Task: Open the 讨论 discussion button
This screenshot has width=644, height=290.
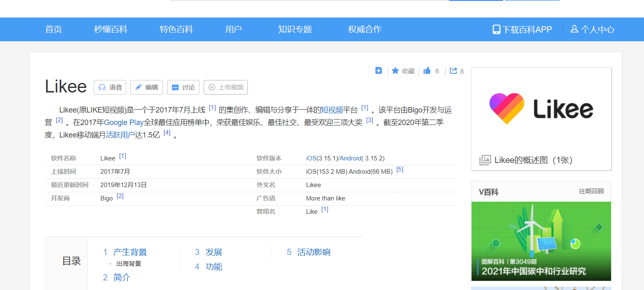Action: point(183,87)
